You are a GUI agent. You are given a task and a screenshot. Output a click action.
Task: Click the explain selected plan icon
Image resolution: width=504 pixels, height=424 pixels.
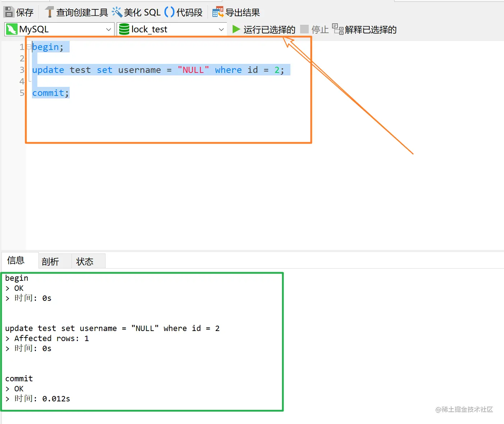click(x=338, y=29)
